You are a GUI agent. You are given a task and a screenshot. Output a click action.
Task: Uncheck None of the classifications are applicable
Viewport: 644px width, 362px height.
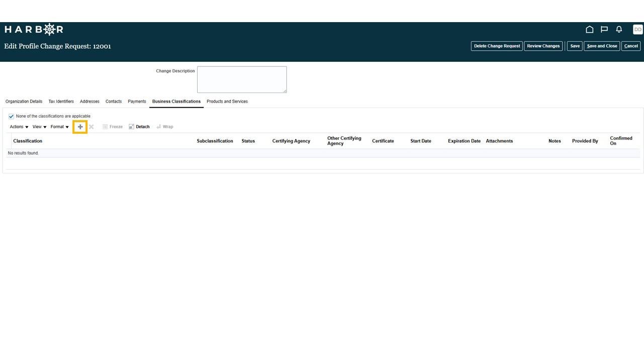click(11, 116)
